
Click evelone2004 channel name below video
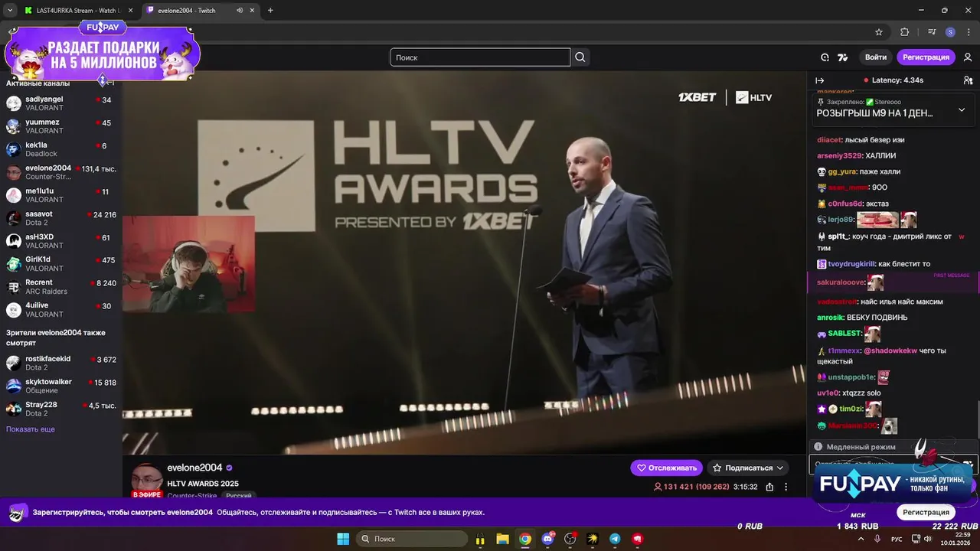(194, 468)
